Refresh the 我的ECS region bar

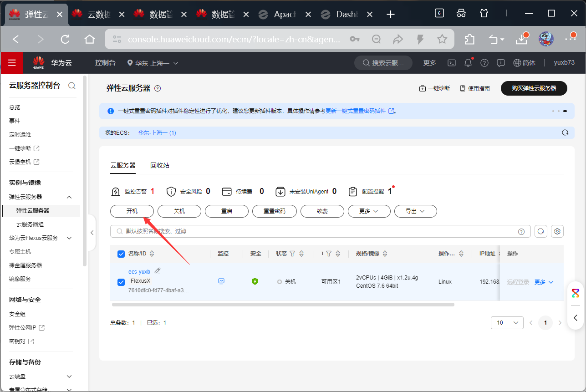coord(565,133)
